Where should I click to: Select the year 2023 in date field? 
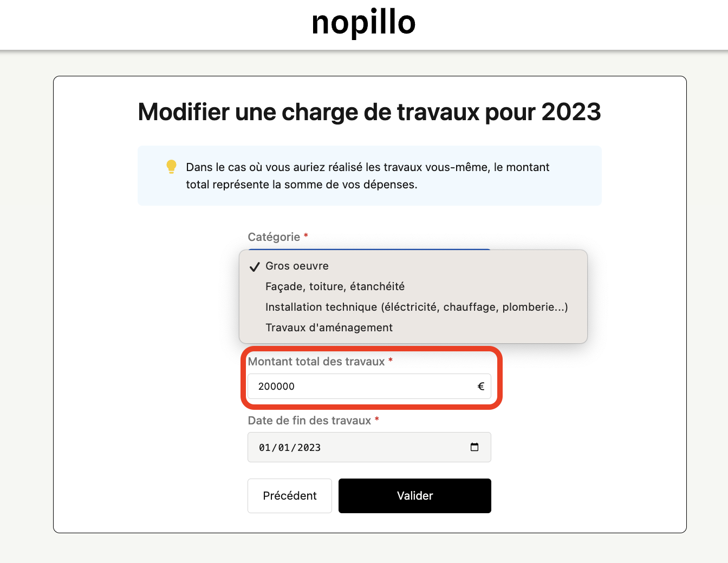pyautogui.click(x=309, y=448)
